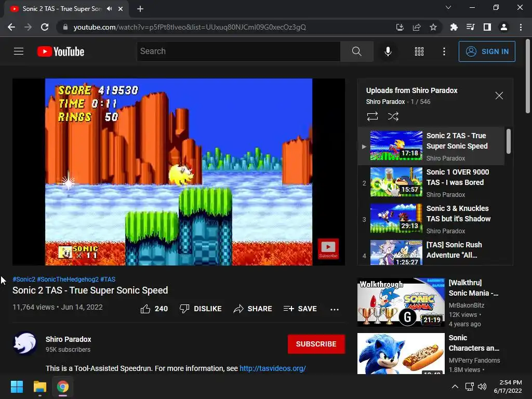Open the YouTube settings three-dot menu
The height and width of the screenshot is (399, 532).
pyautogui.click(x=444, y=51)
